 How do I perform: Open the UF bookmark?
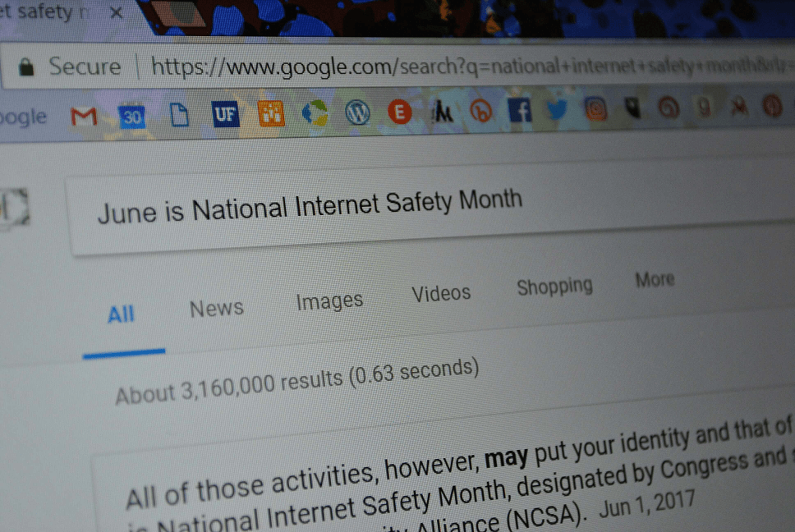[x=225, y=114]
